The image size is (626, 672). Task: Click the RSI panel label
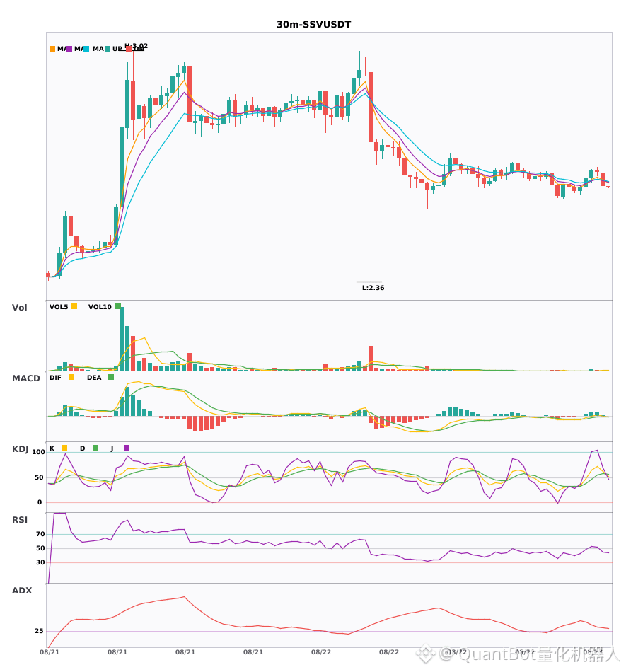(20, 520)
